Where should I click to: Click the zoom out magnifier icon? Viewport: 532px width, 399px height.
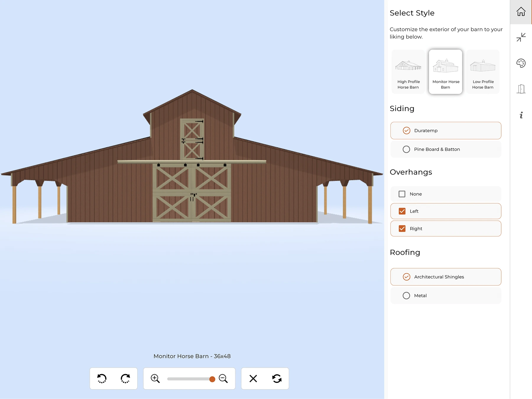pyautogui.click(x=223, y=379)
